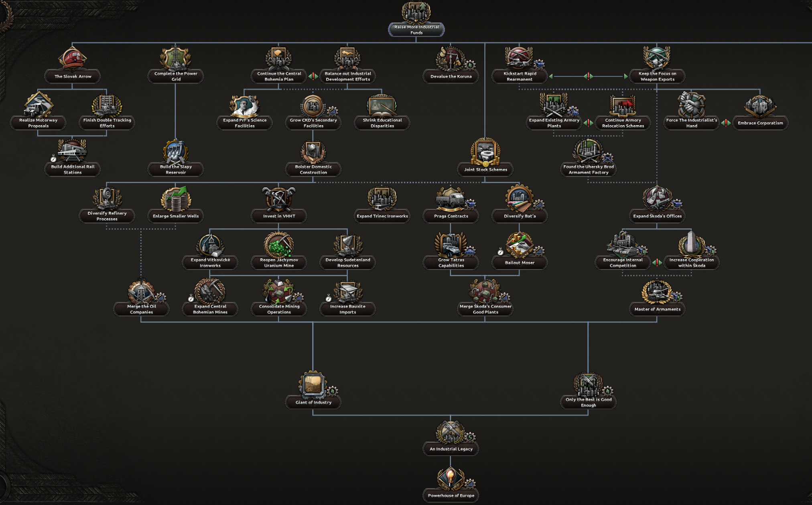The height and width of the screenshot is (505, 812).
Task: Click the Devalue the Koruna scales icon
Action: [x=451, y=59]
